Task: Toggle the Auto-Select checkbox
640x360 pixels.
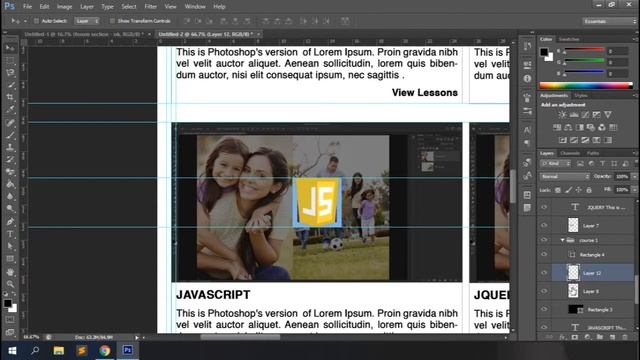Action: 36,21
